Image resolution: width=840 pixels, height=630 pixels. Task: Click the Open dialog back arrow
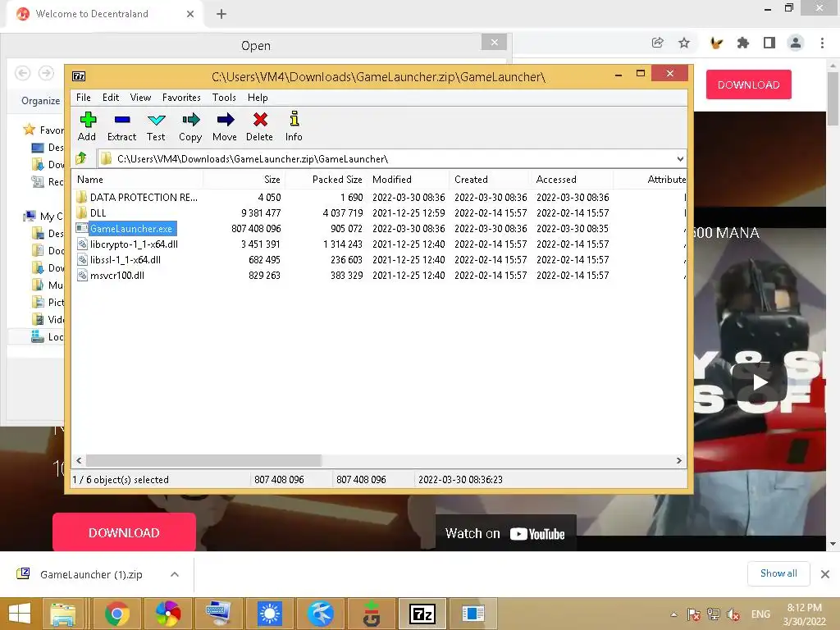tap(22, 73)
